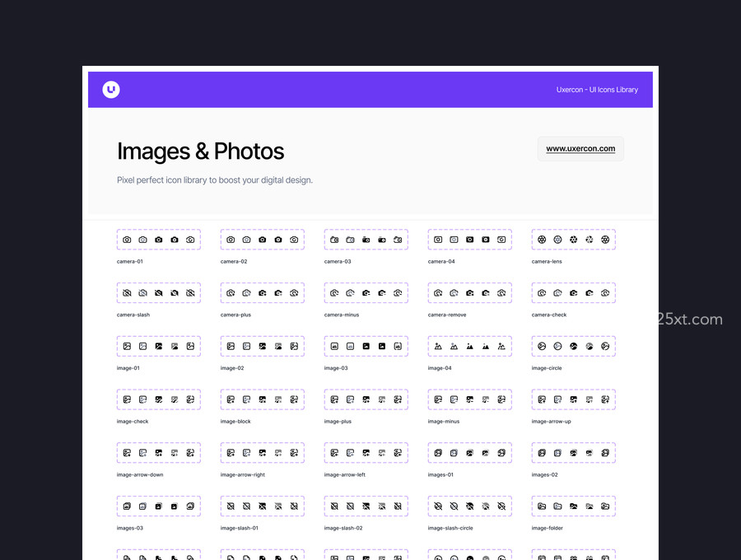This screenshot has width=741, height=560.
Task: Click the 'image-01' label
Action: pos(128,368)
